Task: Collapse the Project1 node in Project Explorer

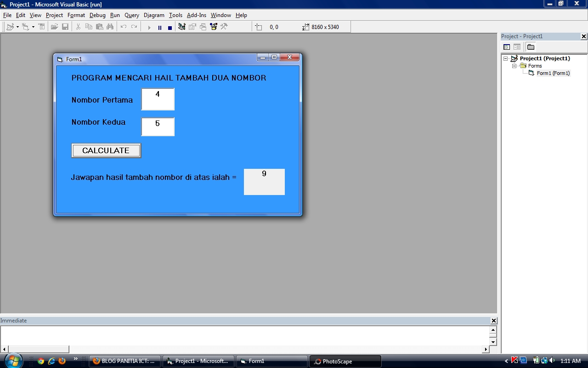Action: click(505, 58)
